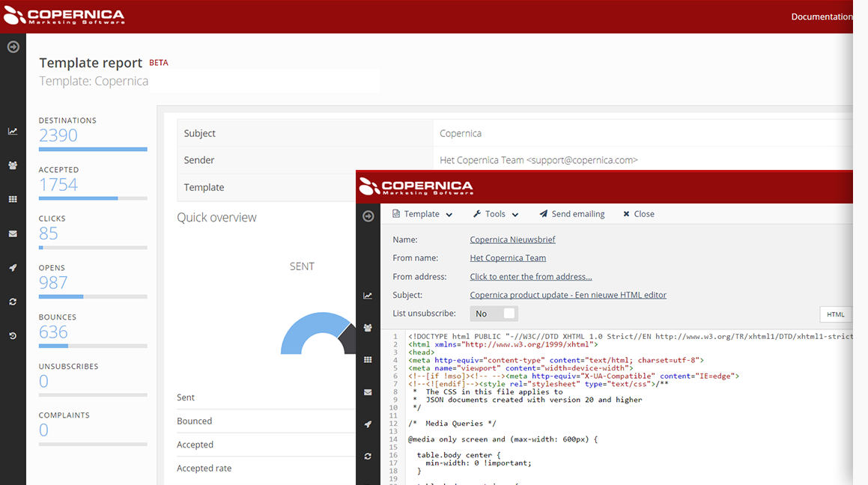Expand the left sidebar using the arrow circle icon
Image resolution: width=868 pixels, height=485 pixels.
click(x=13, y=47)
